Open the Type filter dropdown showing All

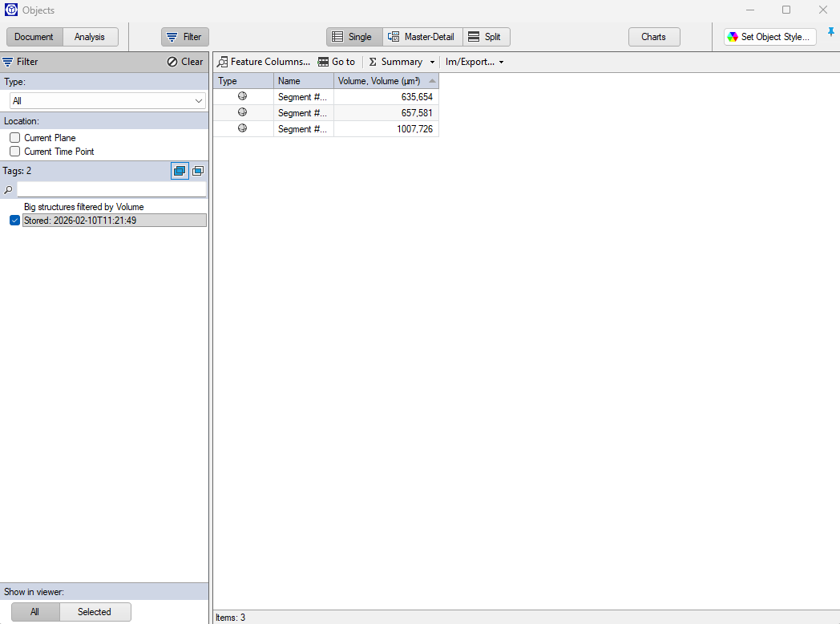click(x=107, y=100)
